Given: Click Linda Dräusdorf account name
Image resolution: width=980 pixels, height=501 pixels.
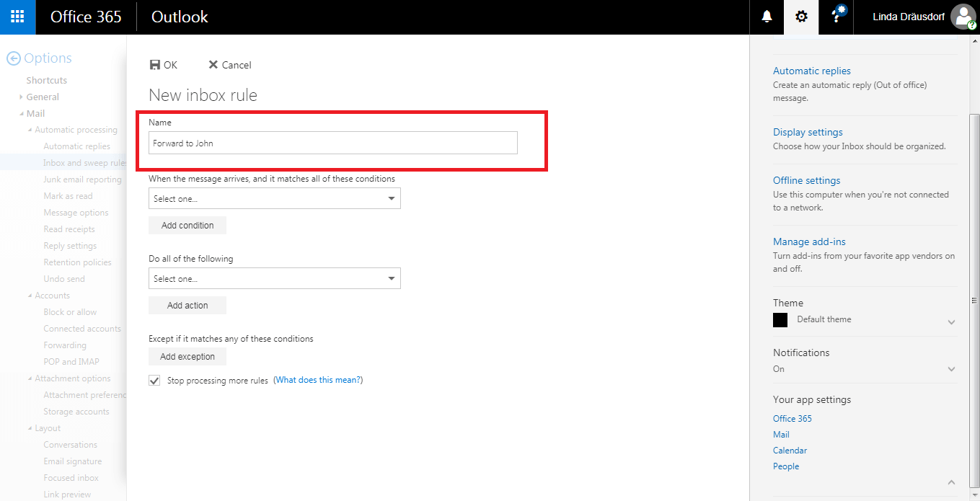Looking at the screenshot, I should coord(909,17).
